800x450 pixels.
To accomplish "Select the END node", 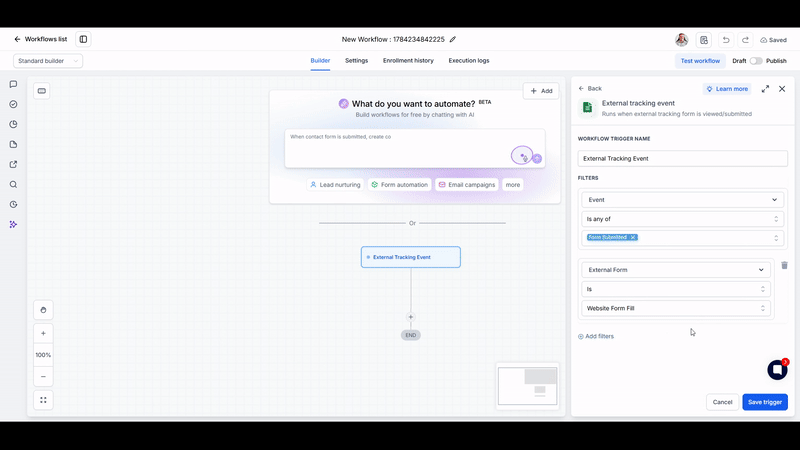I will coord(411,335).
